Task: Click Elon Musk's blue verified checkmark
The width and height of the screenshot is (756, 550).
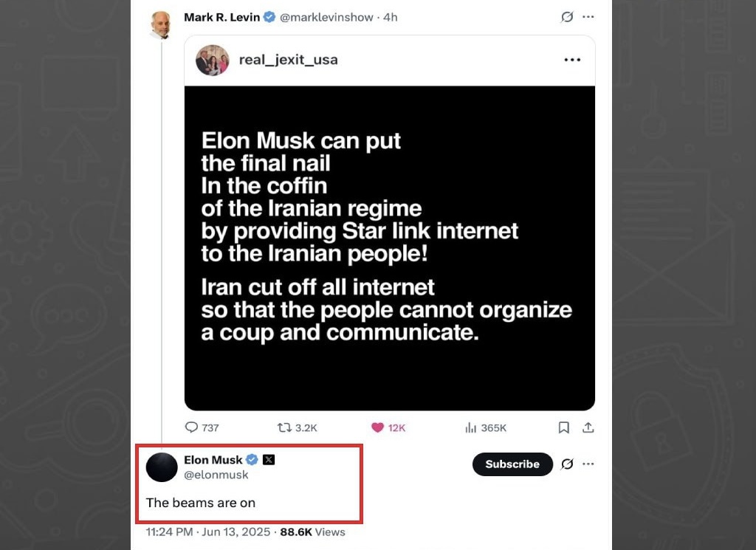Action: click(x=252, y=460)
